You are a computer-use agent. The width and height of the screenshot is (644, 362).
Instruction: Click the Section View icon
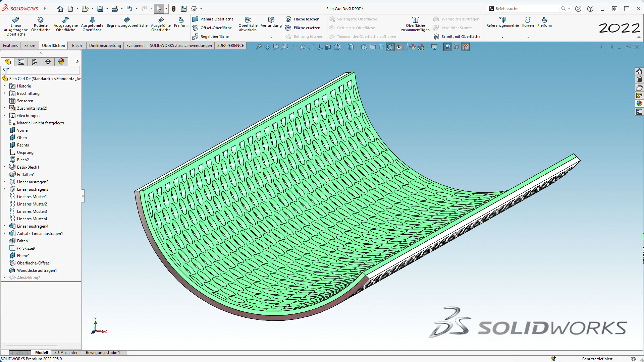328,47
